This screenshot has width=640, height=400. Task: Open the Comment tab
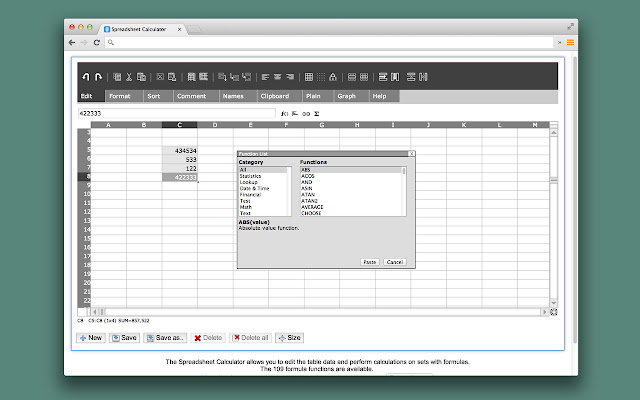point(196,96)
